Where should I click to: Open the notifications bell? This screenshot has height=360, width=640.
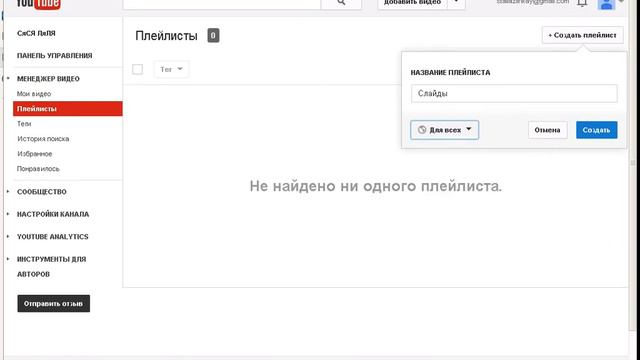tap(582, 3)
